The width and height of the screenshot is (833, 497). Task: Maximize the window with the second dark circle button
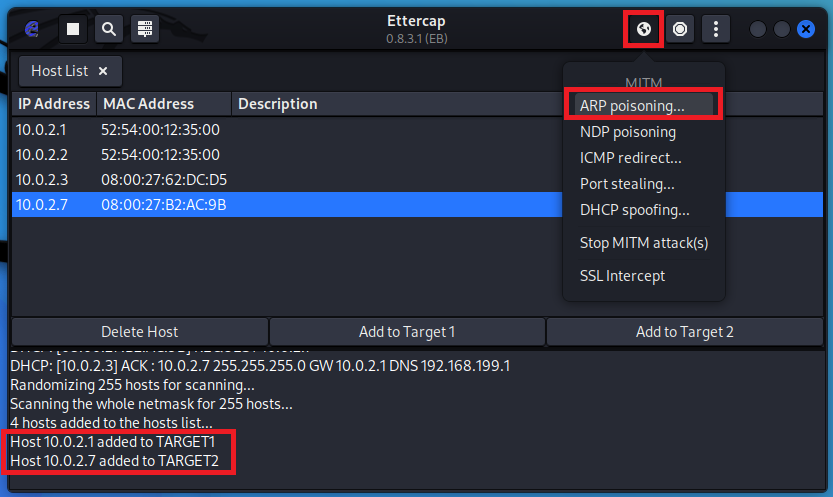click(781, 29)
